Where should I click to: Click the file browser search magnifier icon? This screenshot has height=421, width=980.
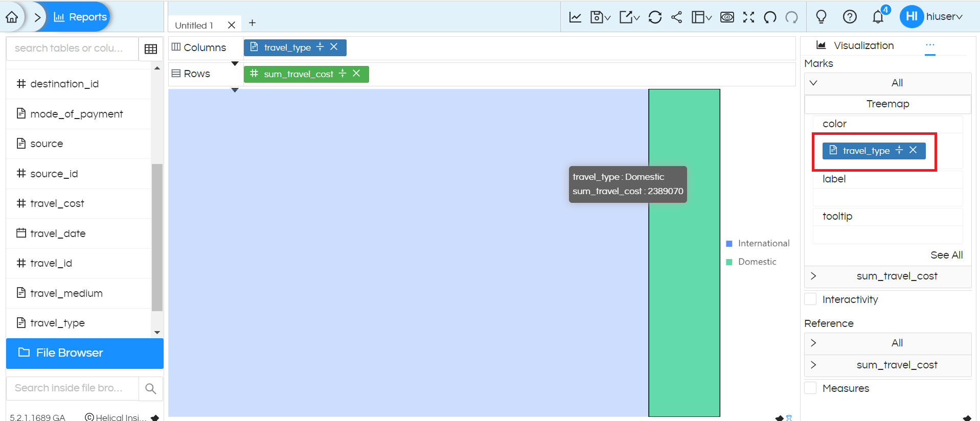tap(151, 389)
